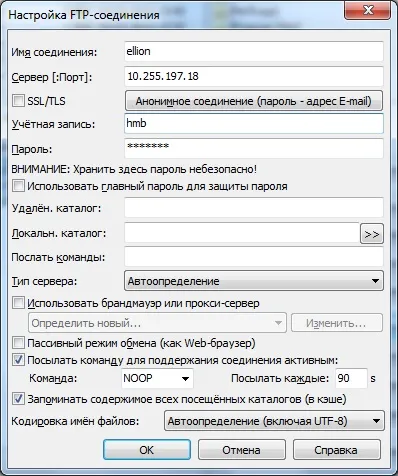
Task: Close the Настройка FTP-соединения dialog
Action: [367, 11]
